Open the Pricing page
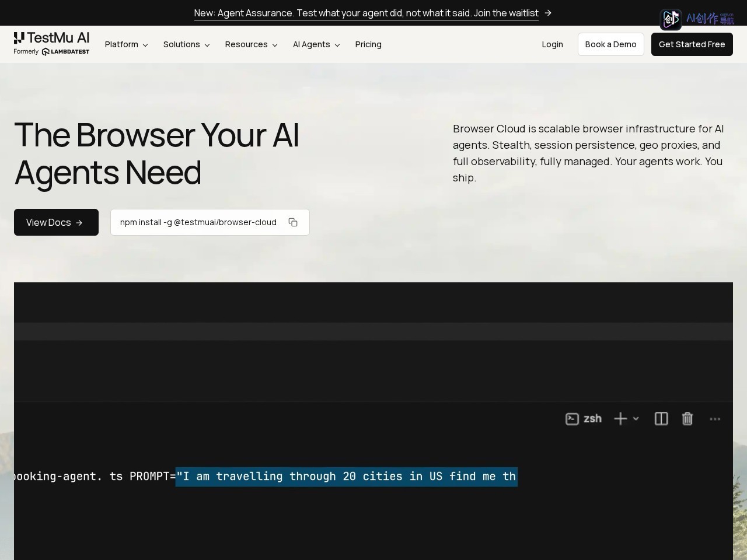The height and width of the screenshot is (560, 747). coord(368,44)
